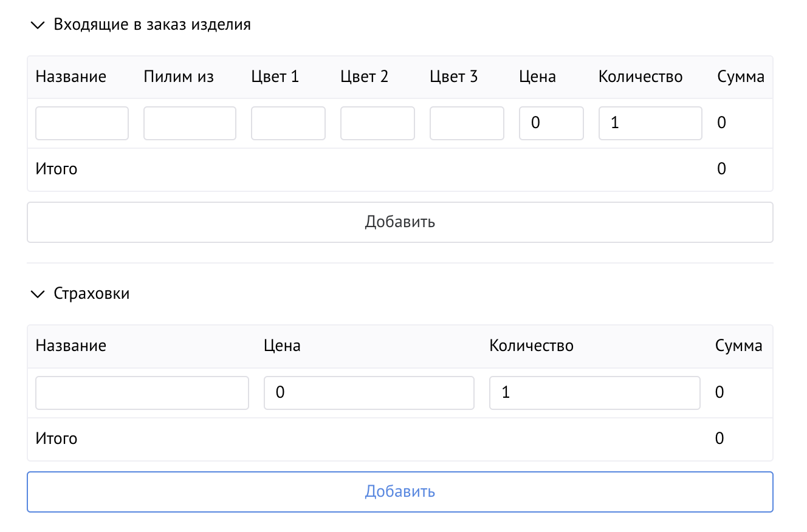The width and height of the screenshot is (807, 532).
Task: Click the Количество field showing 1 in products table
Action: pyautogui.click(x=650, y=123)
